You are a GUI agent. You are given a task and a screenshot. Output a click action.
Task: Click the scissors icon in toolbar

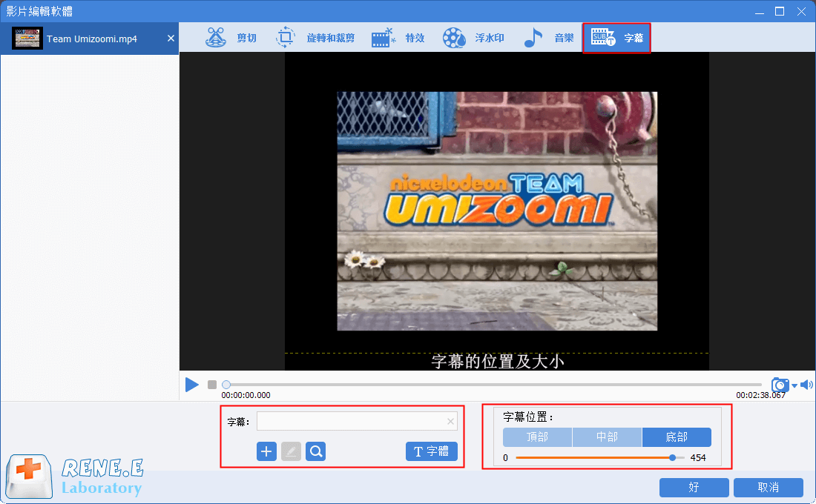(x=215, y=38)
